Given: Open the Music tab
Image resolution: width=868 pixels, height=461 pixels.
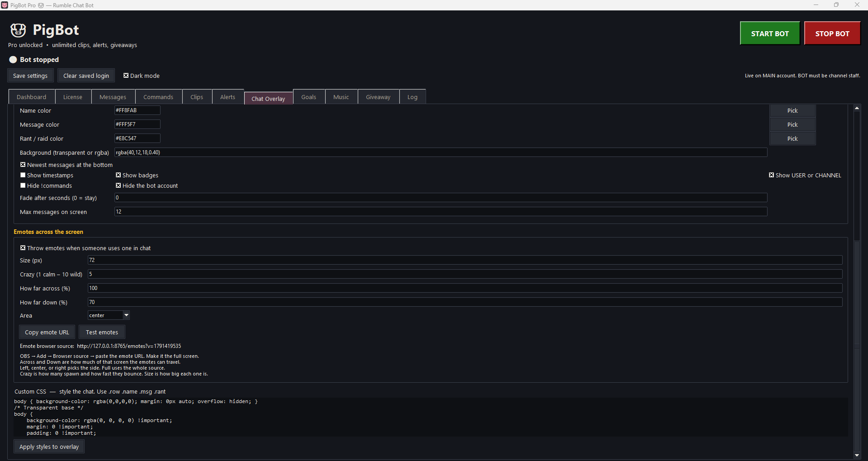Looking at the screenshot, I should [x=341, y=97].
